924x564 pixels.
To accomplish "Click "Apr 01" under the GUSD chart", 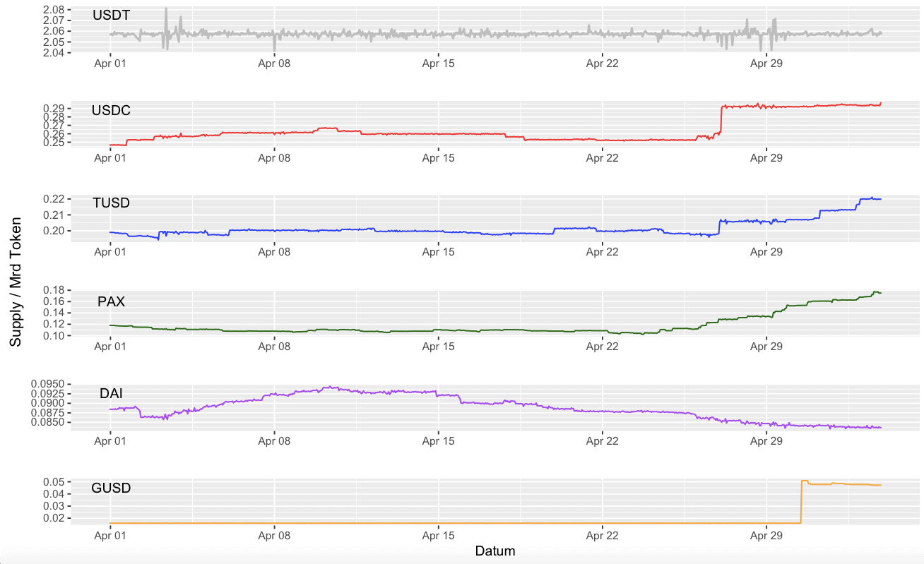I will pyautogui.click(x=110, y=536).
